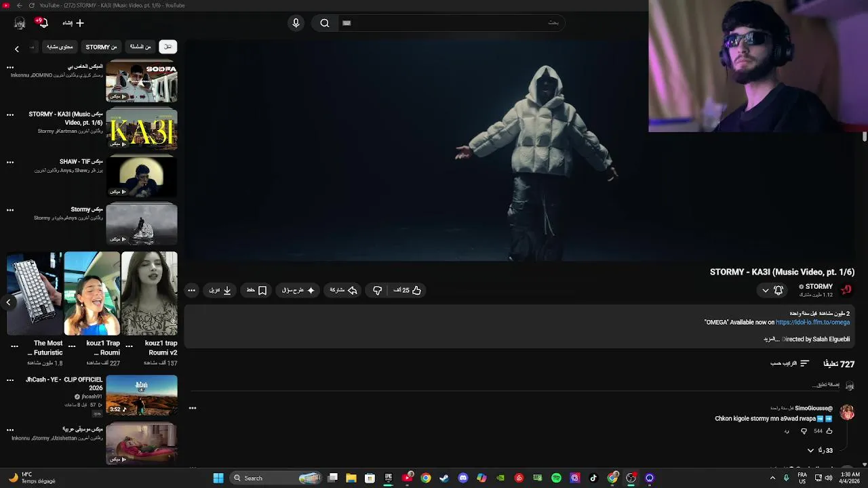This screenshot has height=488, width=868.
Task: Open subscription notification bell dropdown
Action: coord(772,290)
